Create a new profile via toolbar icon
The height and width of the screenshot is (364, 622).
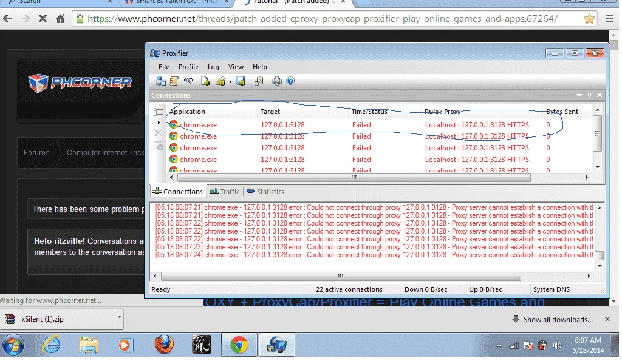206,81
